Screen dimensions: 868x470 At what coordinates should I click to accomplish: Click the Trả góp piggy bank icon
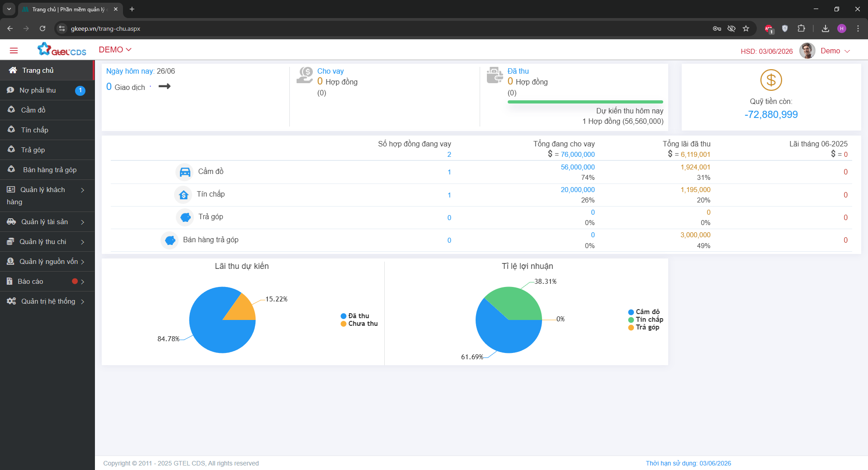[x=185, y=217]
